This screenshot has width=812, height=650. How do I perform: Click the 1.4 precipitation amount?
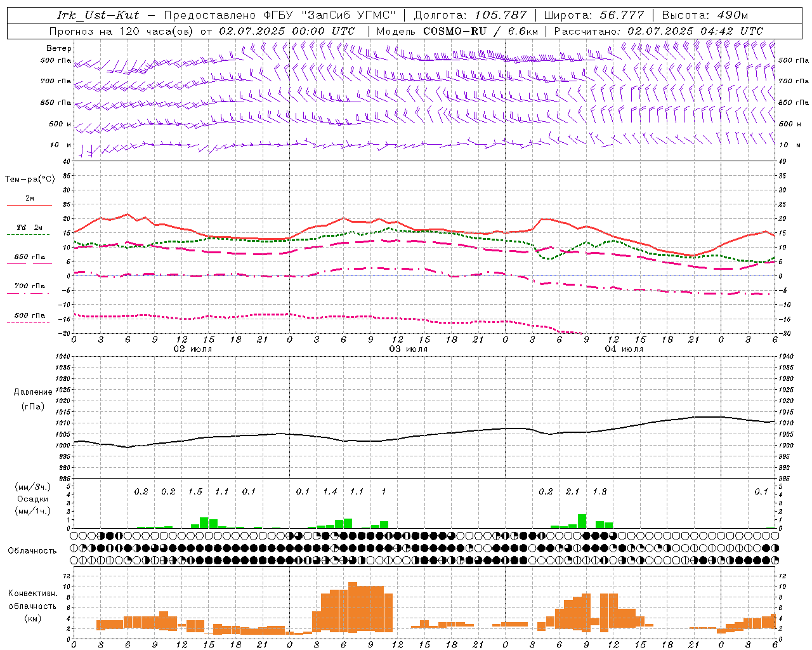(330, 492)
